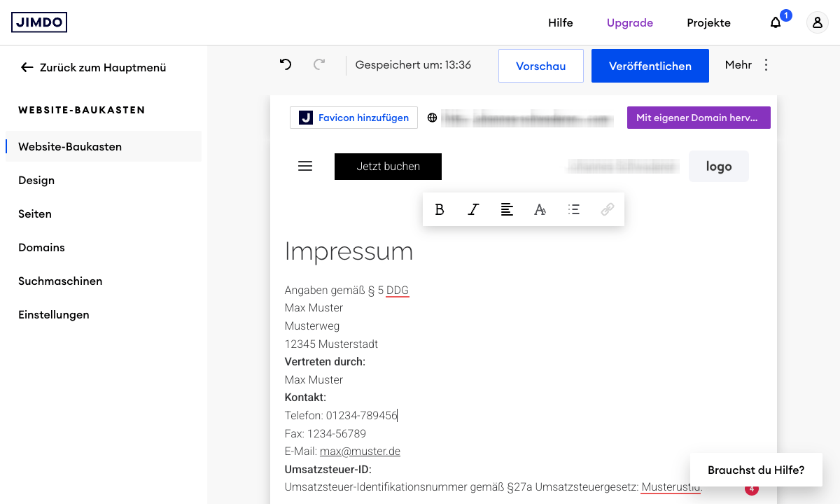Go back to Hauptmenü
Viewport: 840px width, 504px height.
pos(94,67)
